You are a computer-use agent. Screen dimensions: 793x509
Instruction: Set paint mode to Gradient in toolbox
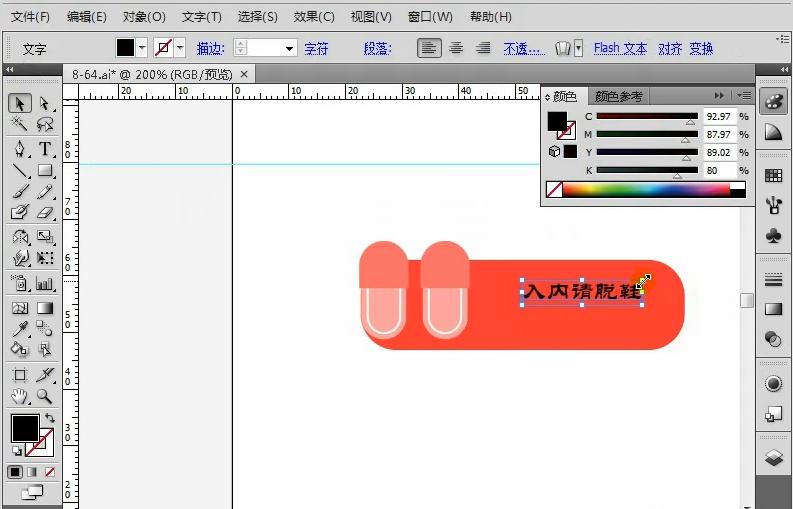tap(32, 472)
